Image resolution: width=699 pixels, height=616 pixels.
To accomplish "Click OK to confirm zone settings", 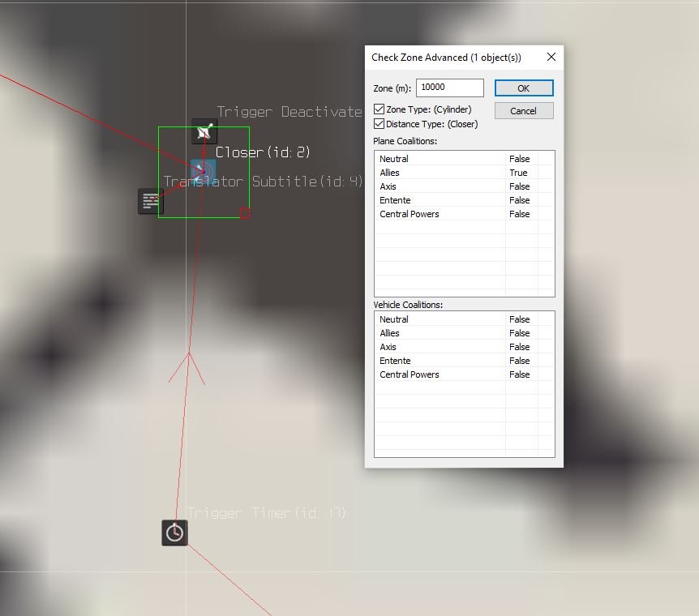I will (524, 88).
